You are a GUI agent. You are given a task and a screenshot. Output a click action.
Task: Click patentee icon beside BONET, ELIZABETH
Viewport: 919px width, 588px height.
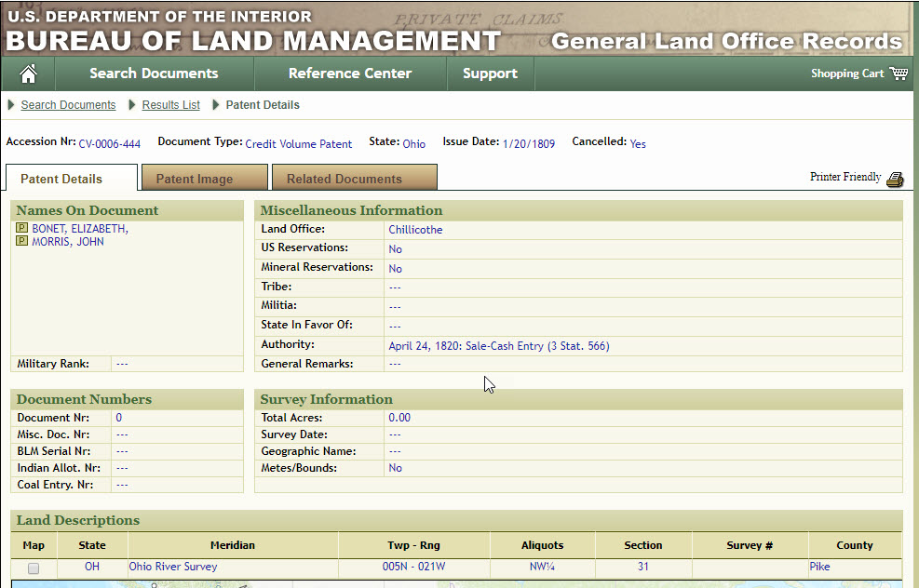pyautogui.click(x=21, y=228)
